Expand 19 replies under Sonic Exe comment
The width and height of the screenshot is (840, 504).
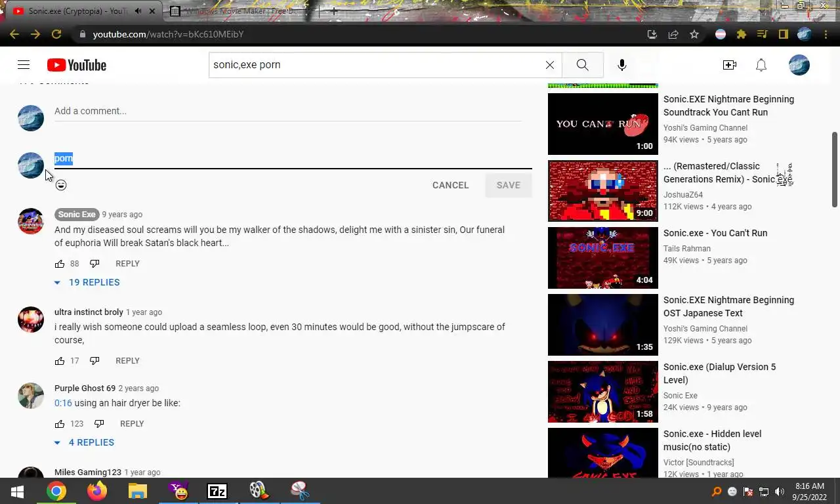tap(87, 282)
